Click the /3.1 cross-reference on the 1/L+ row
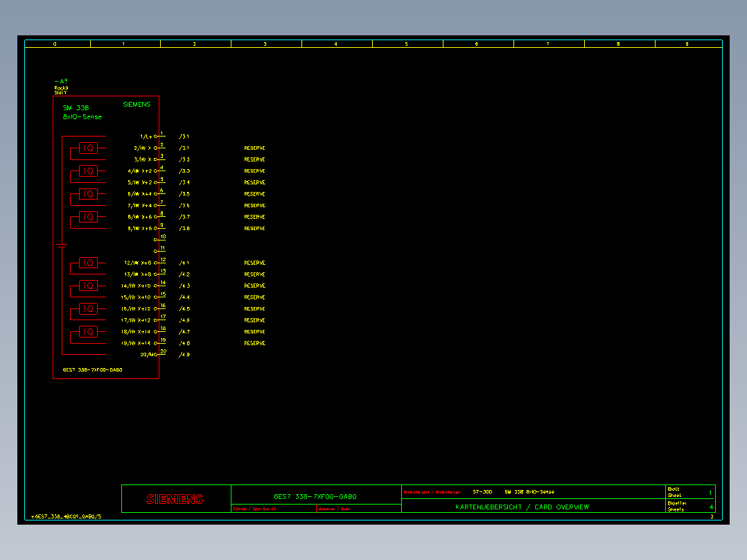Screen dimensions: 747x560 (184, 137)
